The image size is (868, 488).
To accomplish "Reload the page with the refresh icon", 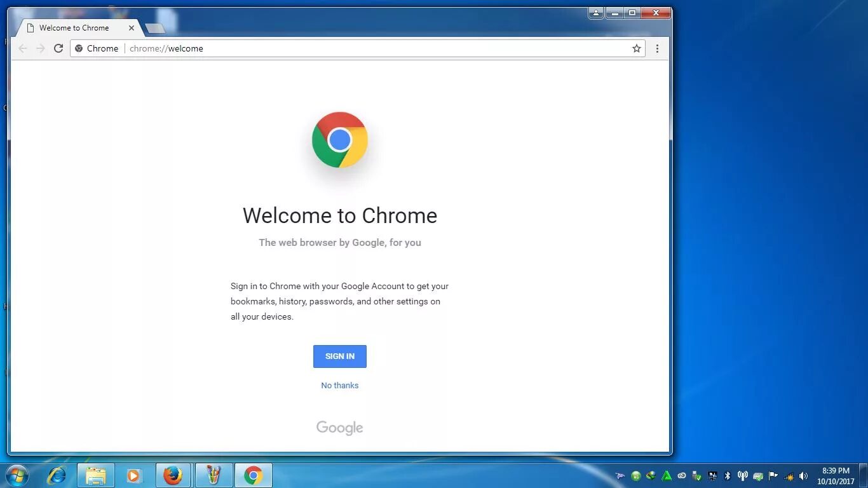I will 58,48.
